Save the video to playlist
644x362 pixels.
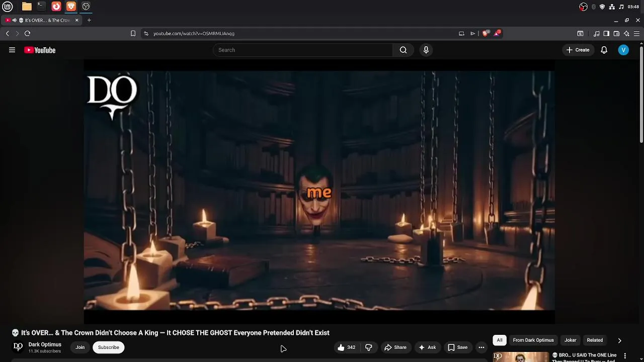pyautogui.click(x=458, y=347)
